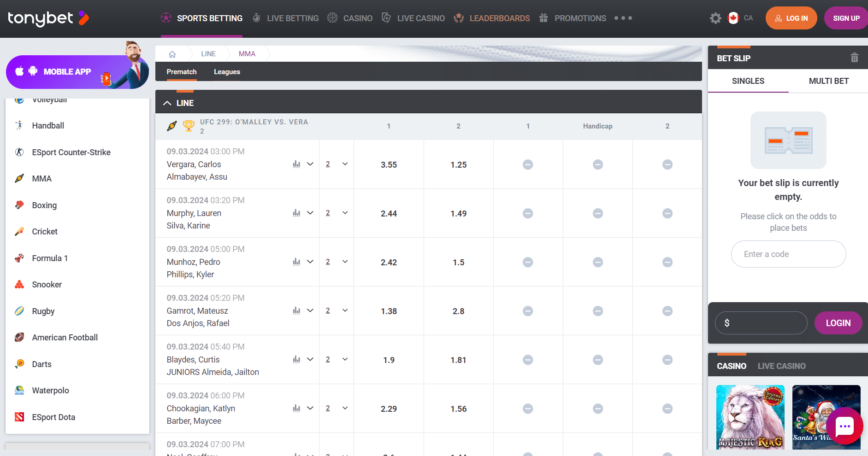Click the LOG IN button
This screenshot has height=456, width=868.
pos(791,18)
